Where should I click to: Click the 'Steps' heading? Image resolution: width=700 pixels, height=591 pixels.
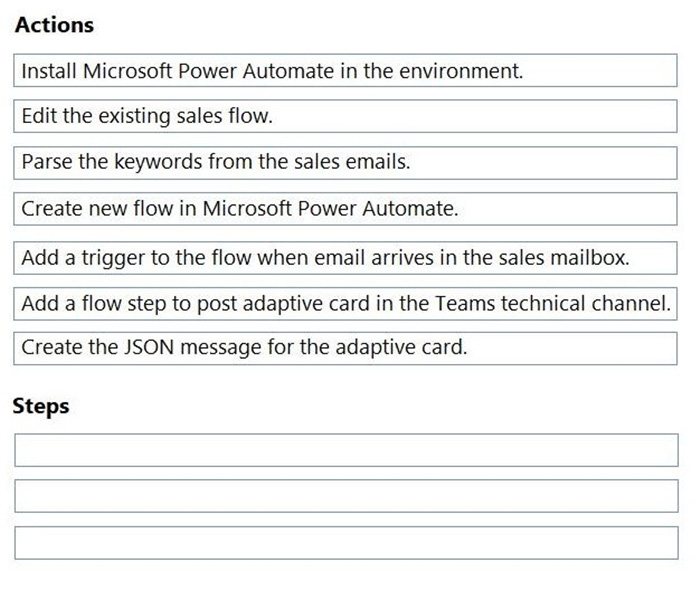pyautogui.click(x=41, y=406)
